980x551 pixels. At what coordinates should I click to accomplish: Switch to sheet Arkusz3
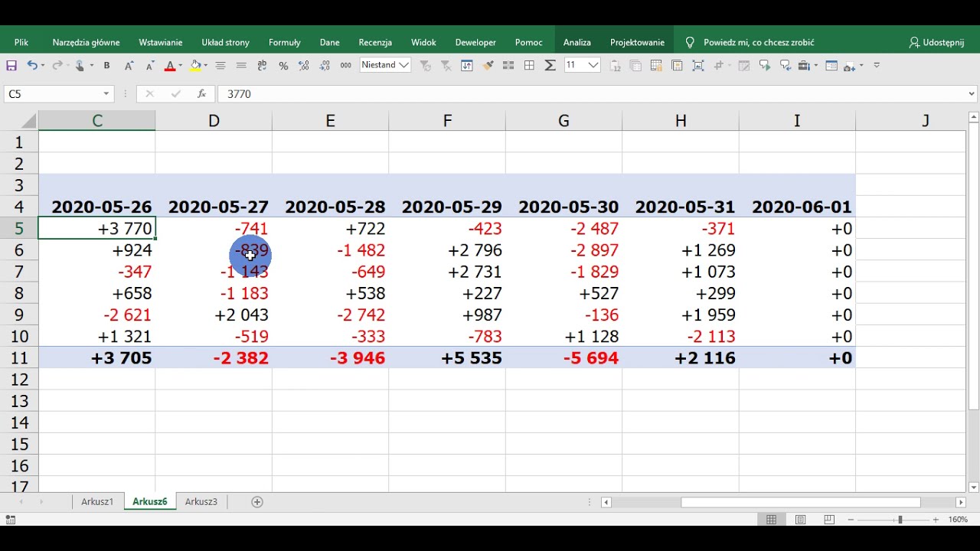pos(201,502)
